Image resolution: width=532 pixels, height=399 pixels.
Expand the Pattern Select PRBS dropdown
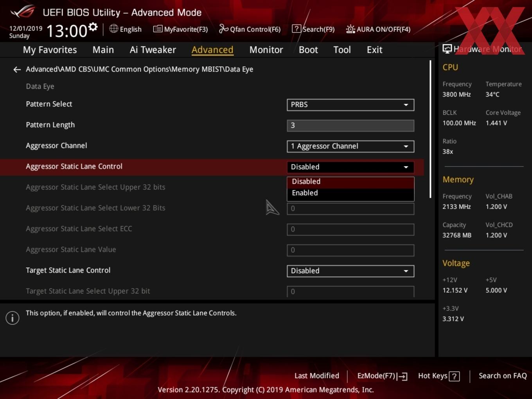click(350, 105)
